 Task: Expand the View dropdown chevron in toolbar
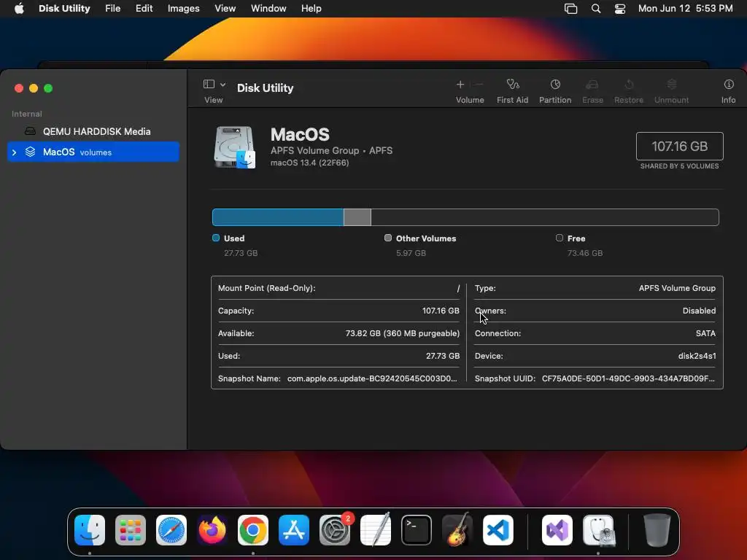(x=222, y=85)
